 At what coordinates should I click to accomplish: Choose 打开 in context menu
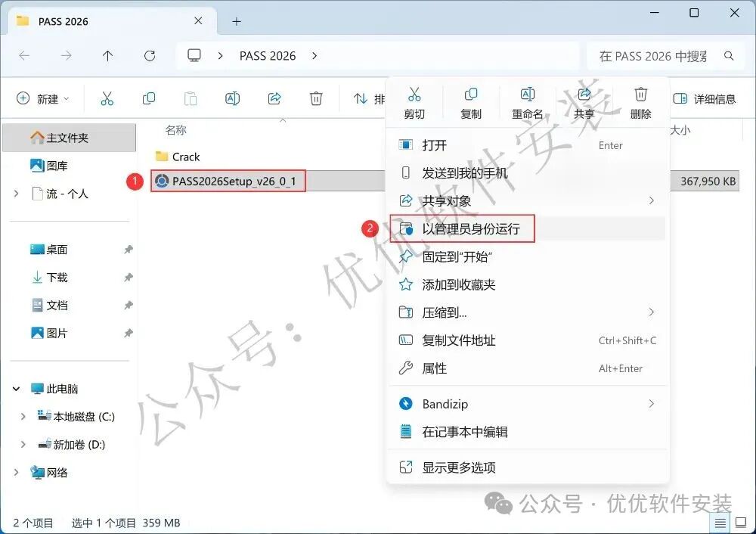point(528,145)
